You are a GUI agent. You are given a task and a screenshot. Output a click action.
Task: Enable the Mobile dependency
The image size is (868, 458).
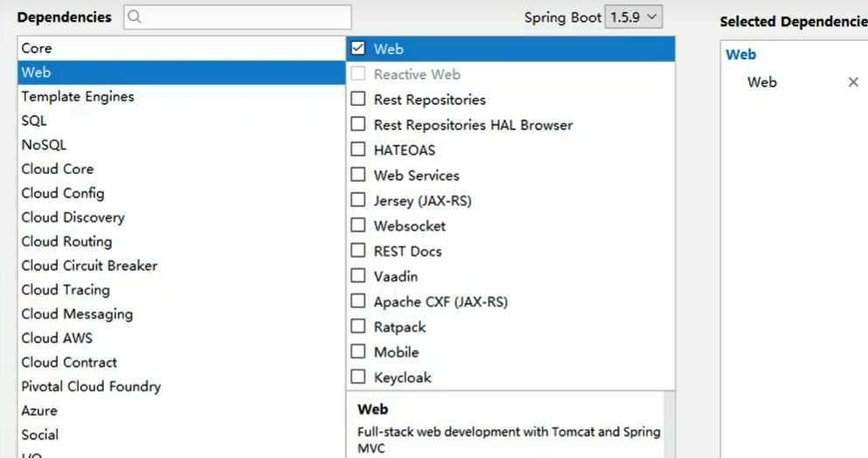click(358, 351)
